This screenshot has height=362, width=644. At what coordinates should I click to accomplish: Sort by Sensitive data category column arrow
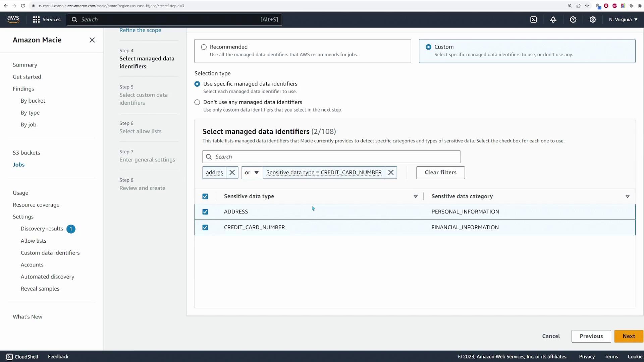pyautogui.click(x=628, y=196)
